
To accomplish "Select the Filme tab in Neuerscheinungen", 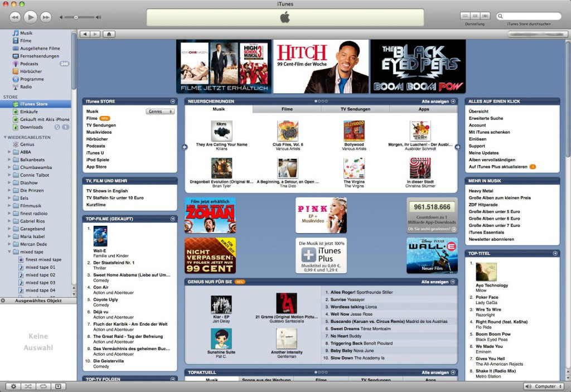I will [x=287, y=109].
